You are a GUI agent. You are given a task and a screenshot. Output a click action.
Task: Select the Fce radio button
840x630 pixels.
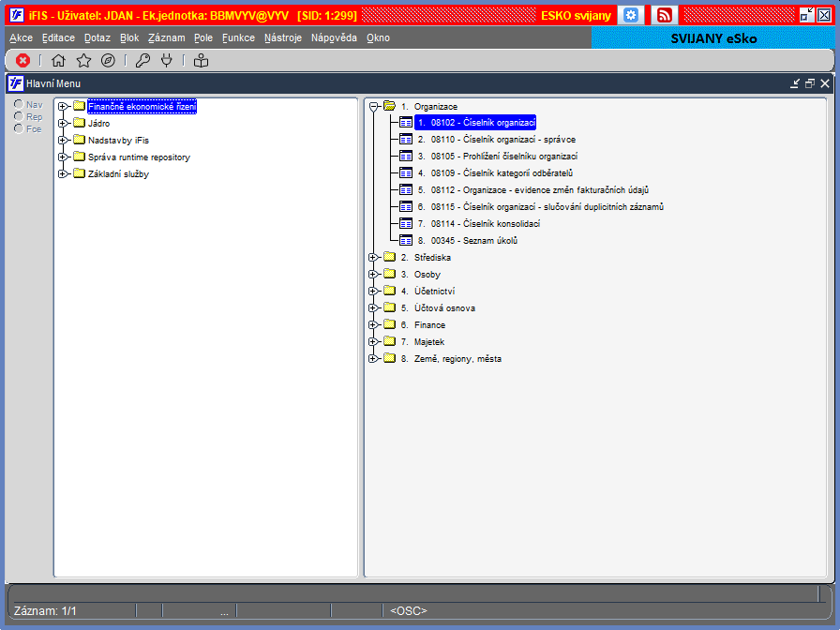coord(19,128)
